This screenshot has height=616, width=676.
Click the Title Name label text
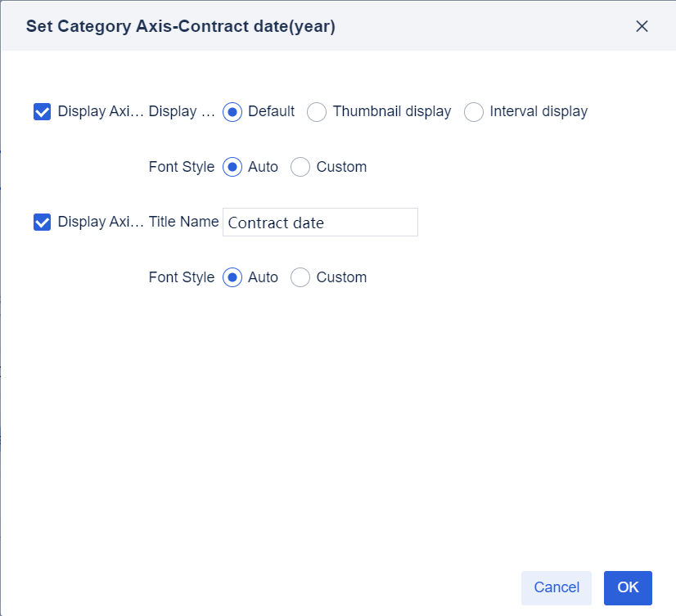[x=183, y=222]
